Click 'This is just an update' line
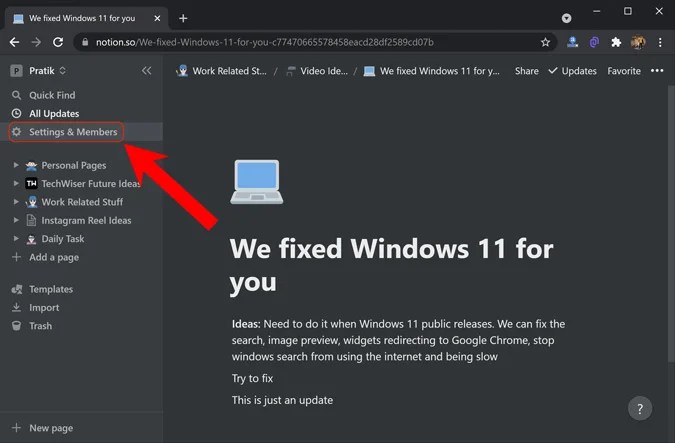This screenshot has width=675, height=443. click(x=282, y=400)
